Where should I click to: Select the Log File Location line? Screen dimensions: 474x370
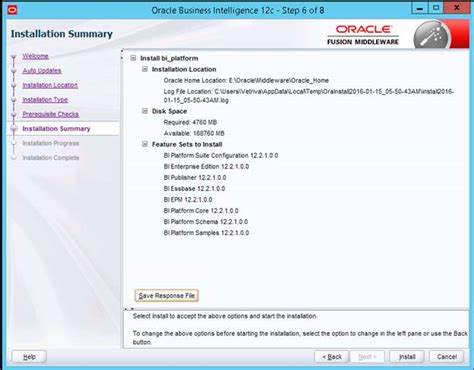tap(309, 96)
